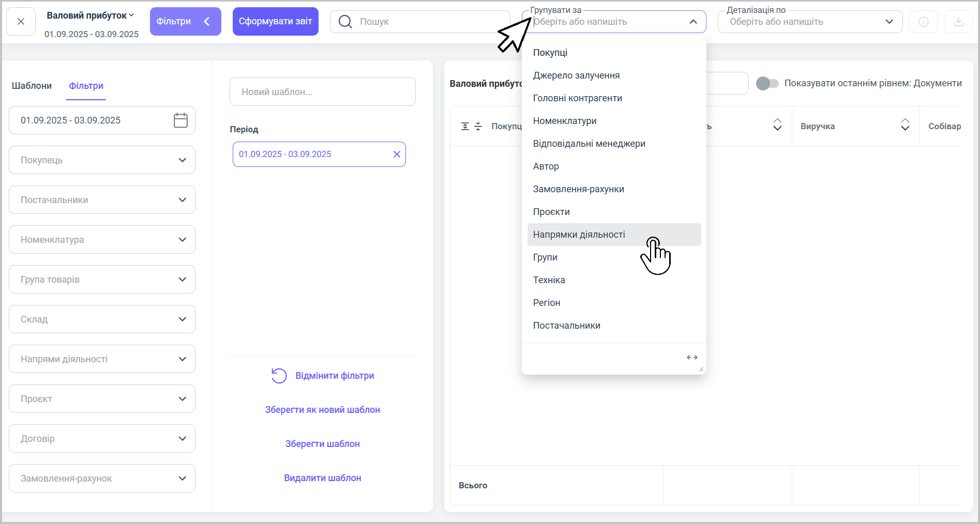Click the download icon in top toolbar
This screenshot has height=524, width=980.
pyautogui.click(x=958, y=22)
